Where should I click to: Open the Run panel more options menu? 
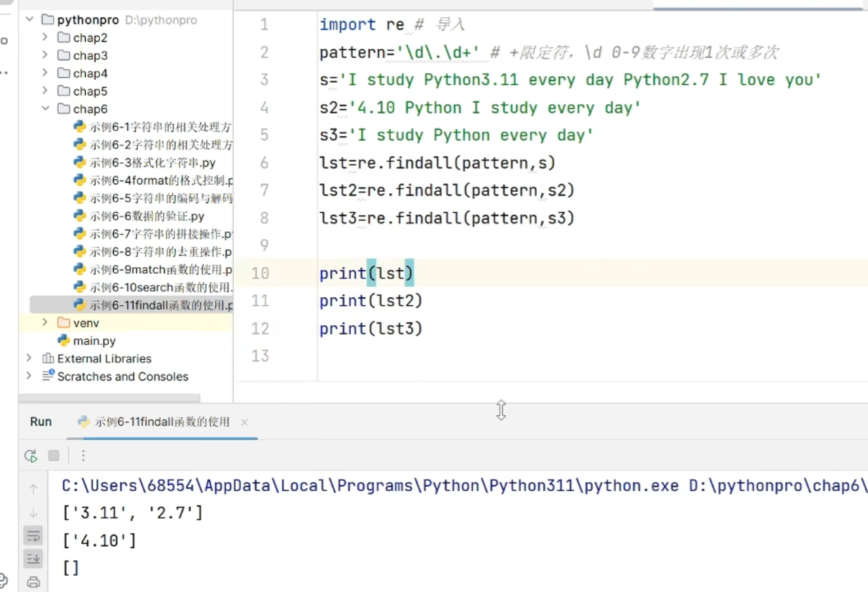pyautogui.click(x=83, y=455)
